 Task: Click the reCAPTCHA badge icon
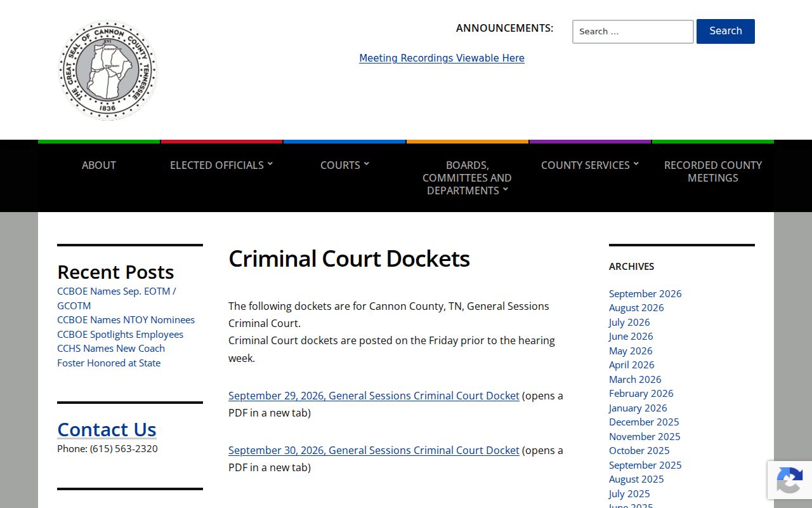coord(789,480)
